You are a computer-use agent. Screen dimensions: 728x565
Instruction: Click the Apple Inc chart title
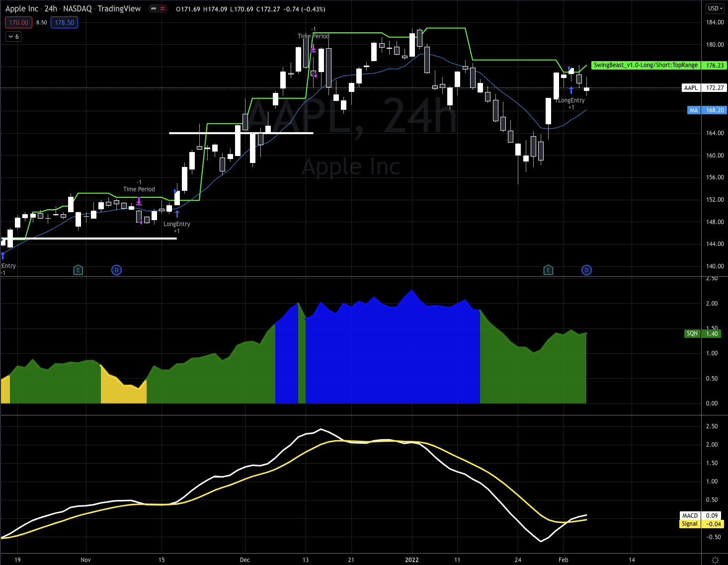pyautogui.click(x=22, y=8)
